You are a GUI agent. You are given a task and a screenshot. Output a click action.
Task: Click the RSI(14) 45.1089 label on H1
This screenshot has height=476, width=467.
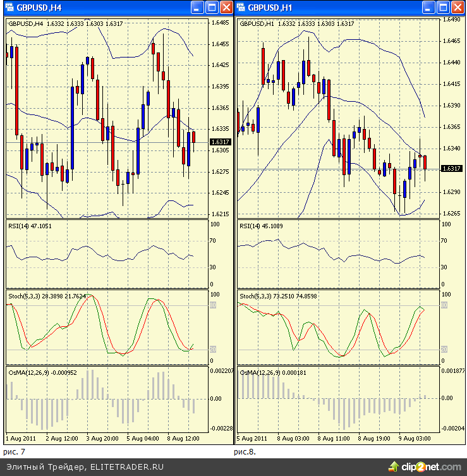[262, 226]
